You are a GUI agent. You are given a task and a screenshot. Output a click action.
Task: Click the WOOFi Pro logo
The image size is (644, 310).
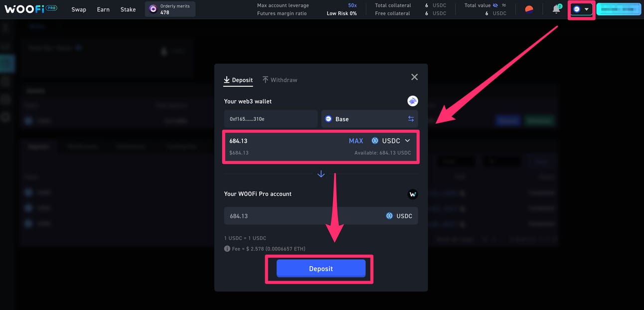30,9
